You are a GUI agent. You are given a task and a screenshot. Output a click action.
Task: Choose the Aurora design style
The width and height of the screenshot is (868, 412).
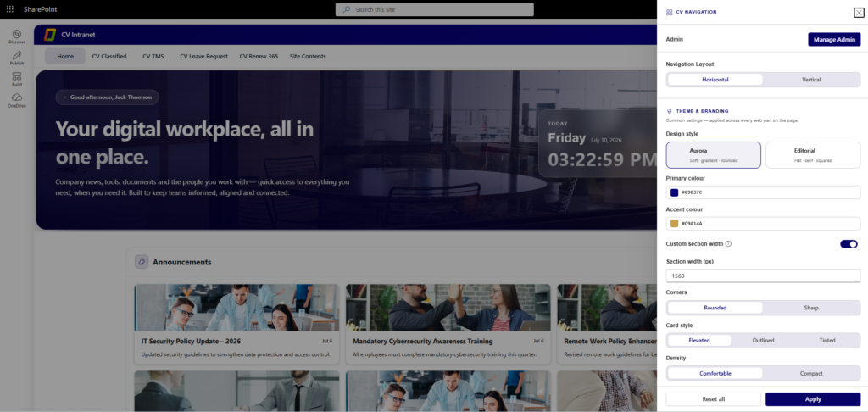(x=714, y=155)
